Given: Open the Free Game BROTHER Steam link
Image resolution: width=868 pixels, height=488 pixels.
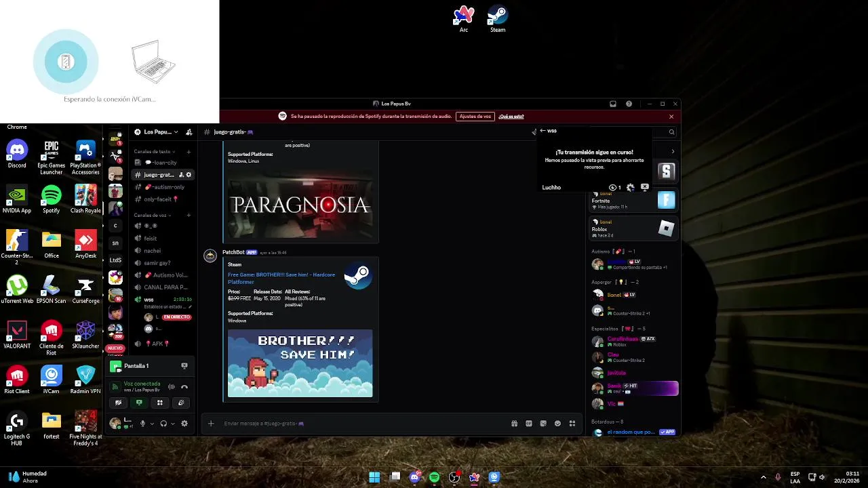Looking at the screenshot, I should tap(281, 278).
